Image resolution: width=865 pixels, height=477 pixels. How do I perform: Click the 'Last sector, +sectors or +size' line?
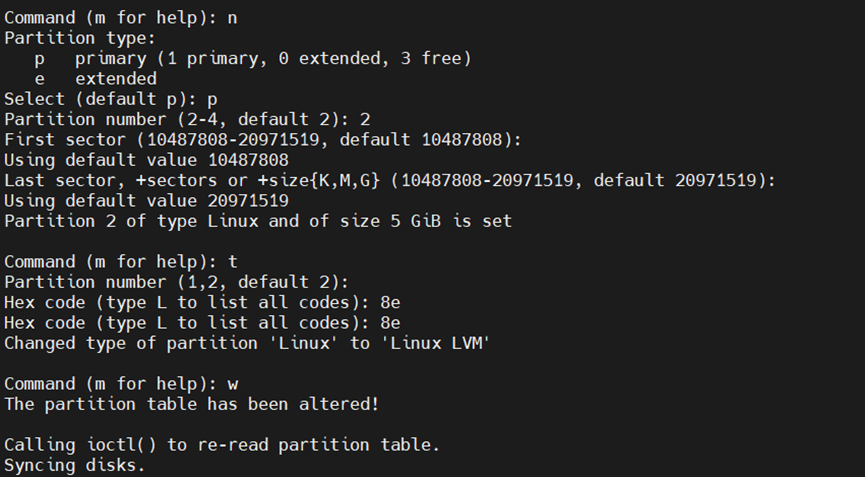pos(390,180)
